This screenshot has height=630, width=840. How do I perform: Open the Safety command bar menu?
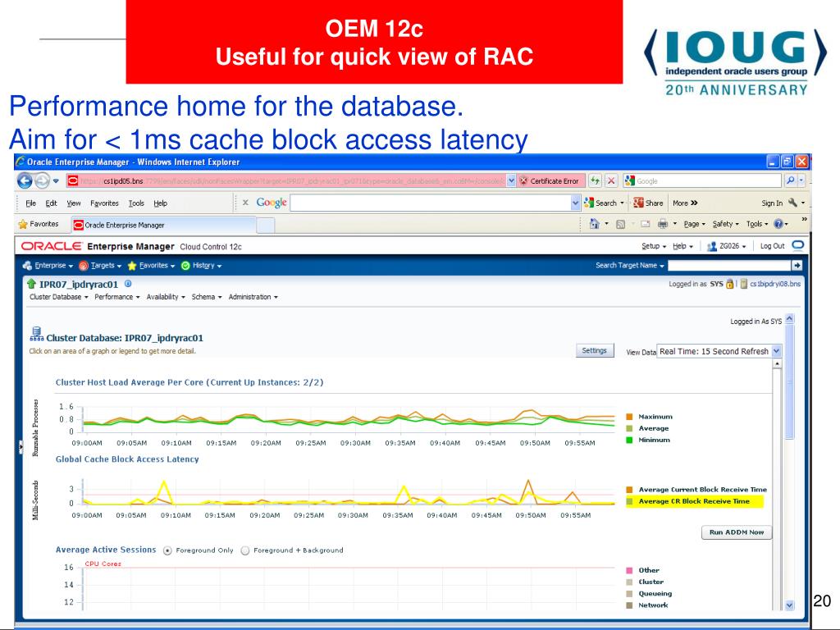(x=725, y=224)
